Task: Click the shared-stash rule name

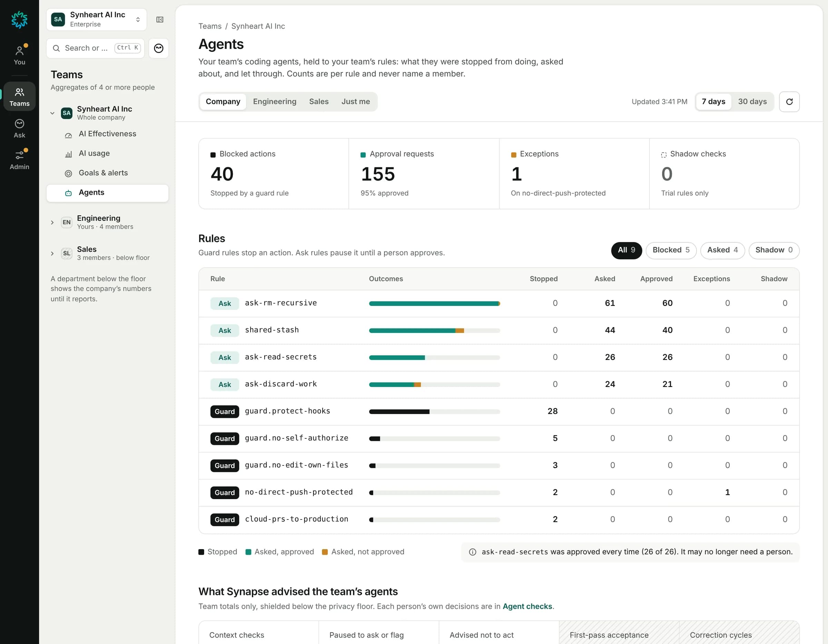Action: pyautogui.click(x=272, y=330)
